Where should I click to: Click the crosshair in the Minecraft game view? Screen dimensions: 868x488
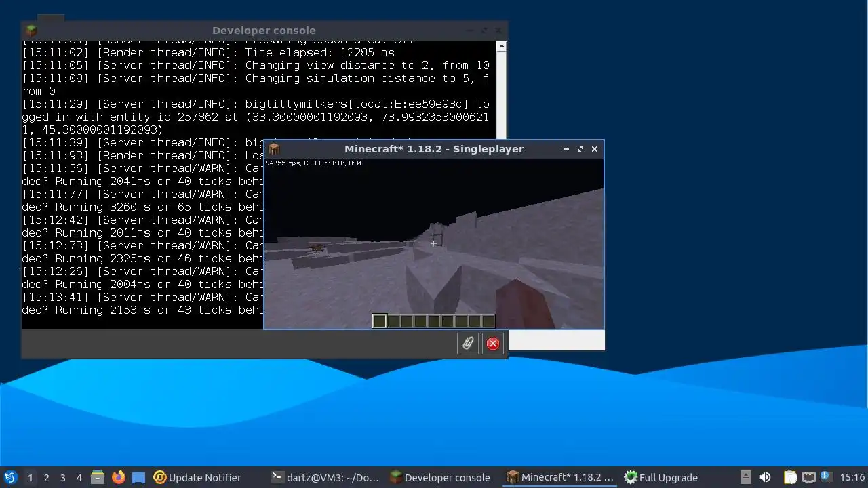click(x=433, y=243)
